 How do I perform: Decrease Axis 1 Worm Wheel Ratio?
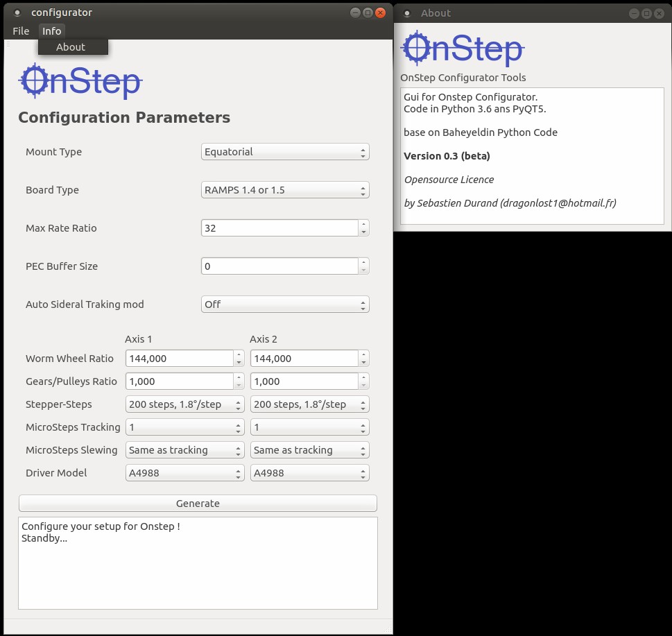(x=239, y=363)
